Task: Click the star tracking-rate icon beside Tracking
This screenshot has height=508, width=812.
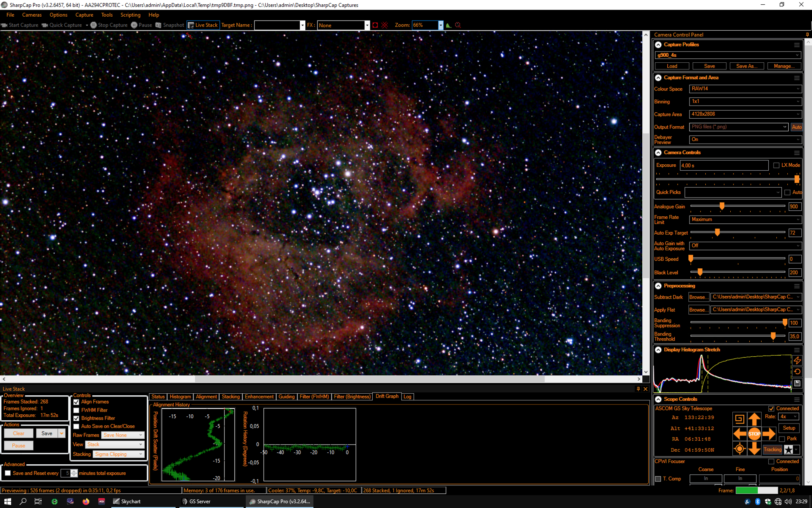Action: click(789, 449)
